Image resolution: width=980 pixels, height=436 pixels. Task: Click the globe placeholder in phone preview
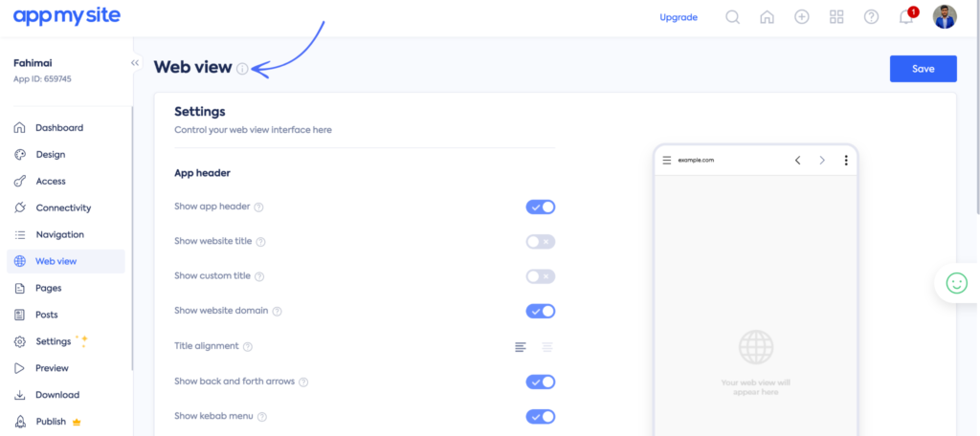click(756, 347)
